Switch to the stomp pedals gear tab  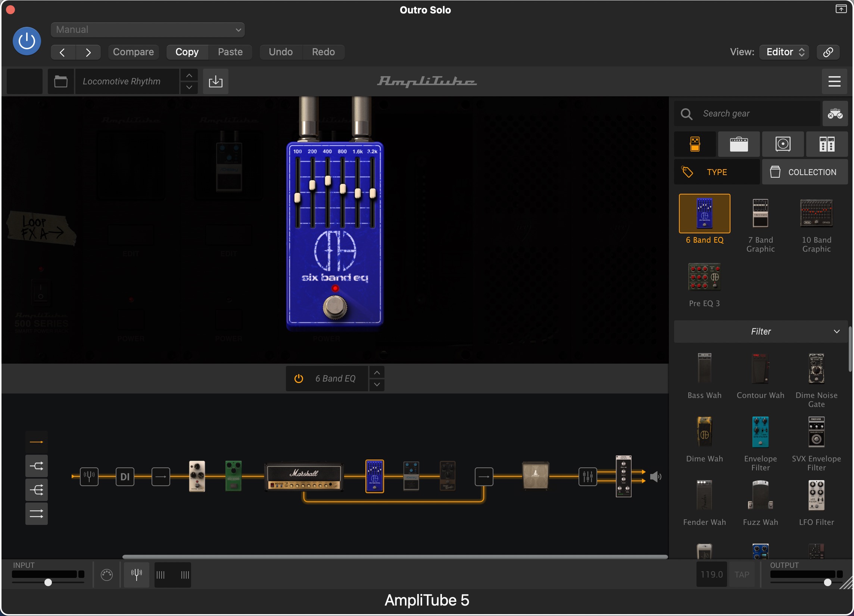[695, 144]
